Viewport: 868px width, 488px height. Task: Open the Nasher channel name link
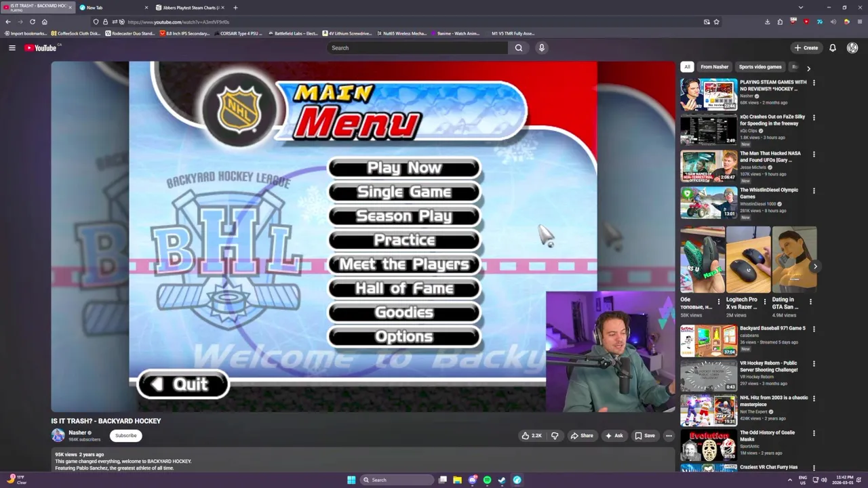tap(77, 432)
